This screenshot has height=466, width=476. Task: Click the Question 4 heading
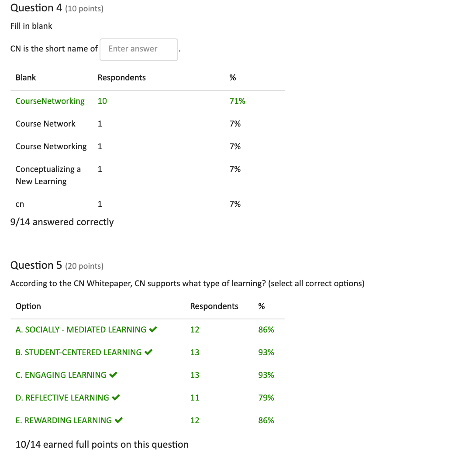pos(36,8)
